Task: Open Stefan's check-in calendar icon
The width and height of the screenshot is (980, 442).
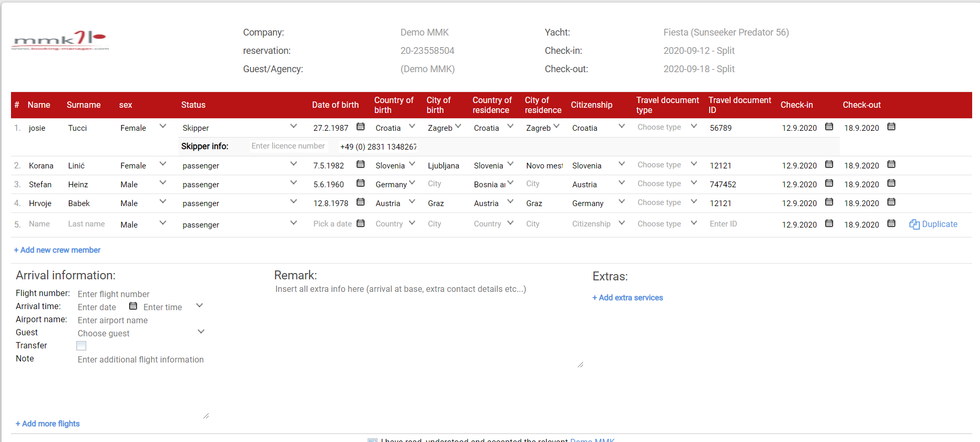Action: tap(829, 183)
